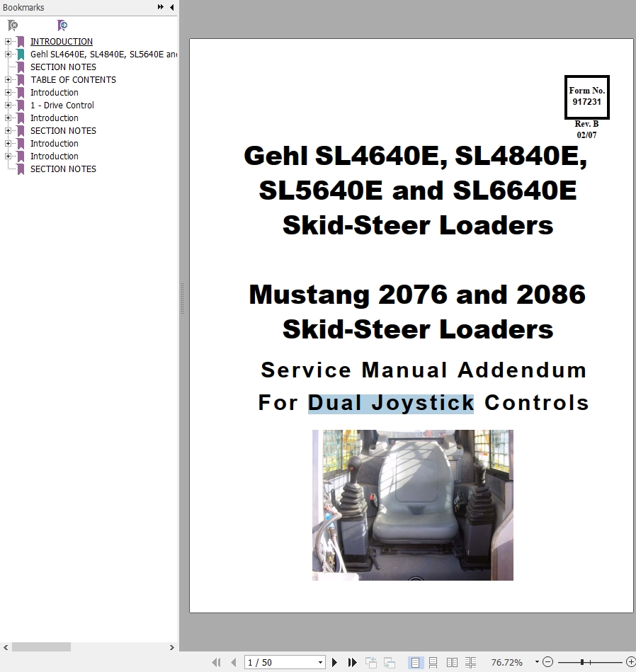
Task: Open the page number dropdown
Action: click(x=320, y=662)
